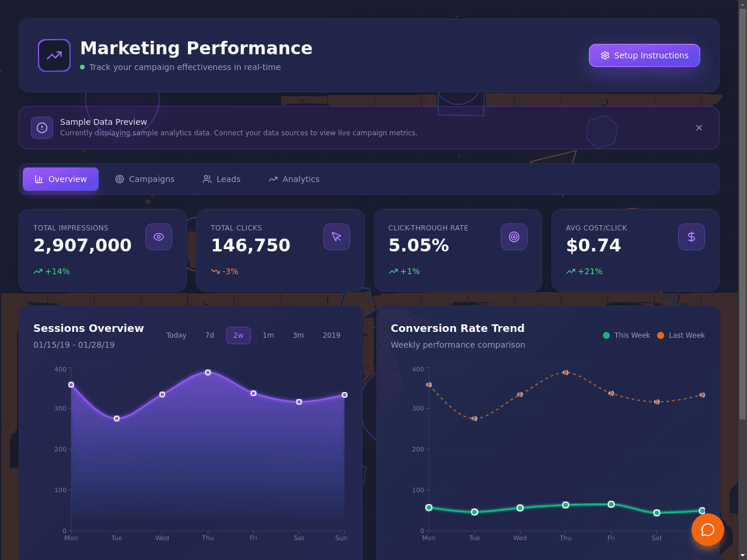
Task: Click the cursor icon on Total Clicks card
Action: [x=337, y=237]
